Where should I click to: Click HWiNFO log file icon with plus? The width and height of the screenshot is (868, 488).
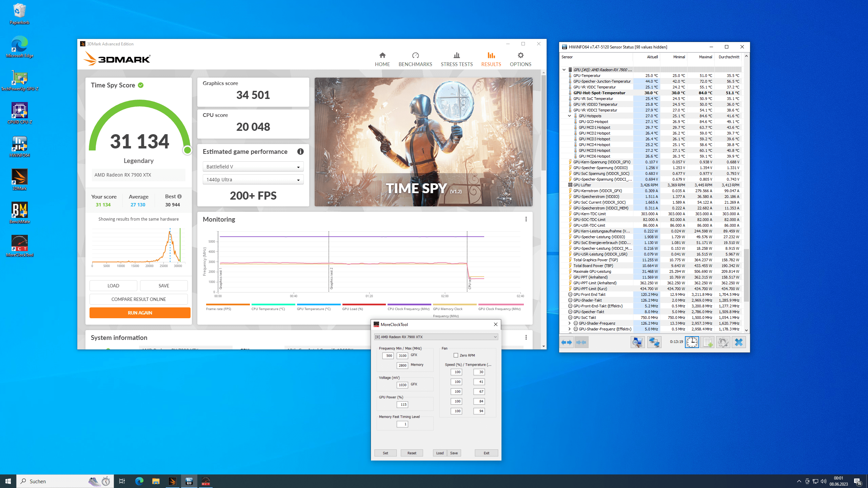click(707, 342)
